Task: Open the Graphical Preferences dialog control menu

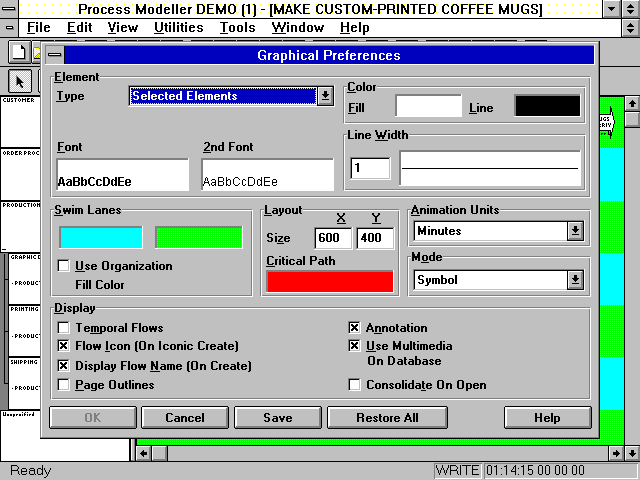Action: (56, 55)
